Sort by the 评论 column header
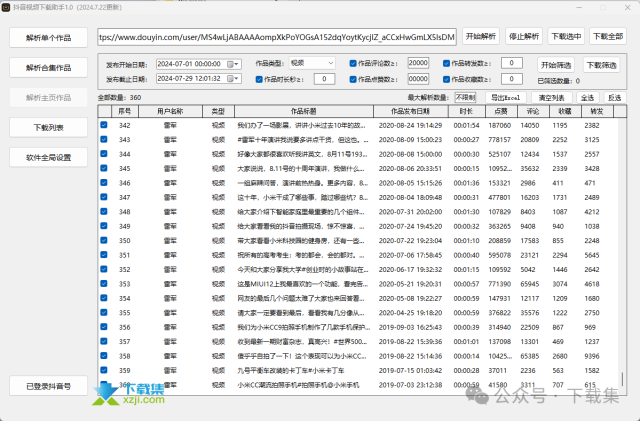The image size is (640, 421). (x=533, y=111)
